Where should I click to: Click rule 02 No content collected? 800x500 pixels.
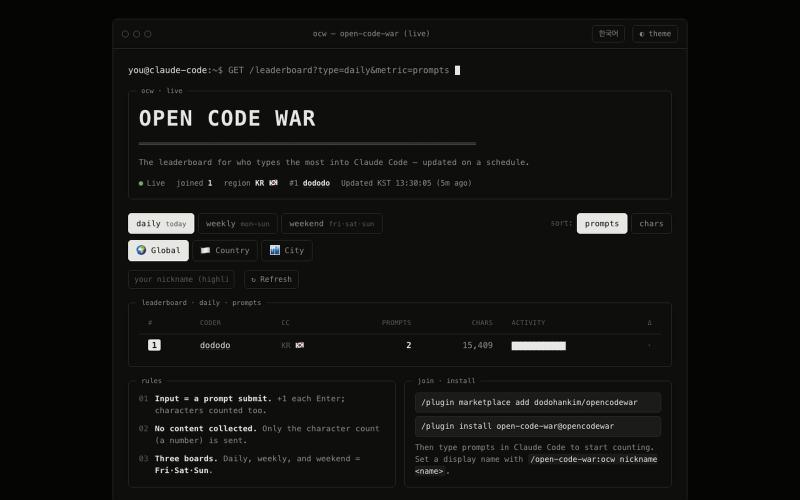(259, 435)
